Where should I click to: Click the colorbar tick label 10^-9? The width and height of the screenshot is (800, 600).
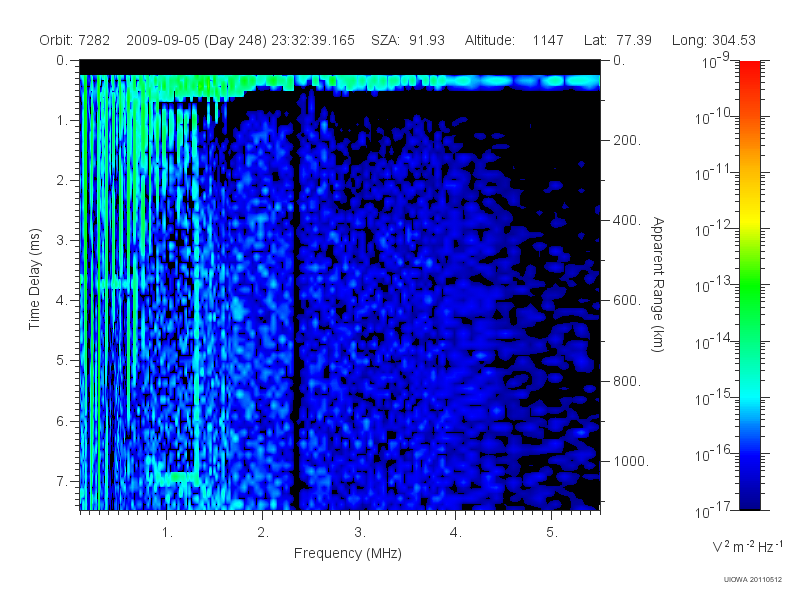coord(716,61)
